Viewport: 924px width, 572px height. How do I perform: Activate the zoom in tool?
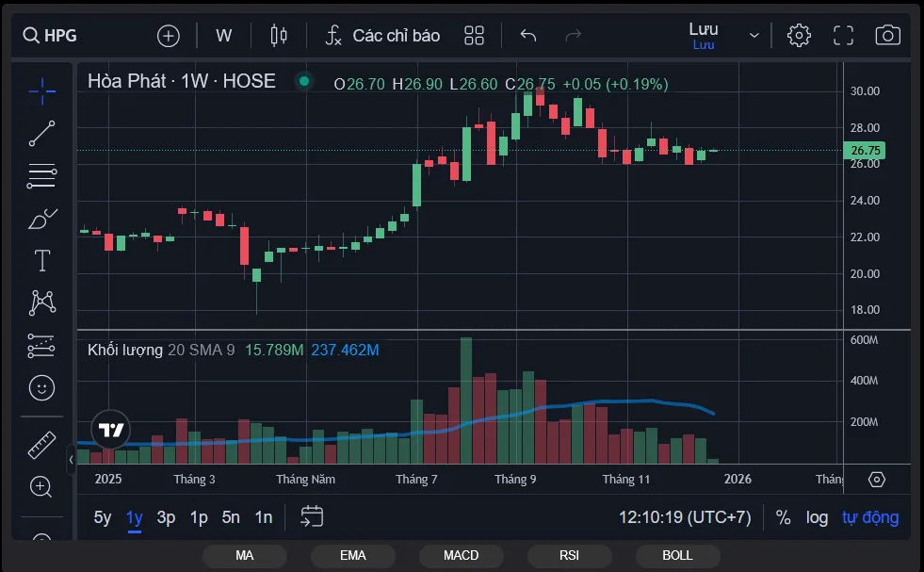pyautogui.click(x=41, y=487)
